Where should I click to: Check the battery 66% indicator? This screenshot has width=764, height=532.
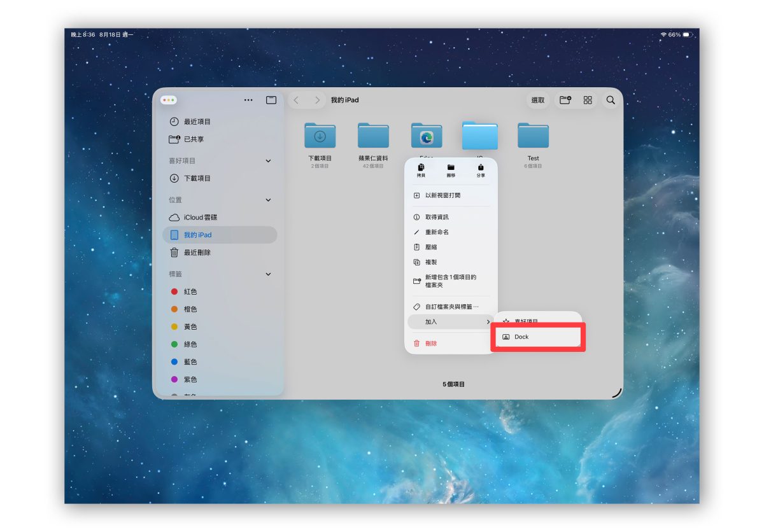(680, 34)
